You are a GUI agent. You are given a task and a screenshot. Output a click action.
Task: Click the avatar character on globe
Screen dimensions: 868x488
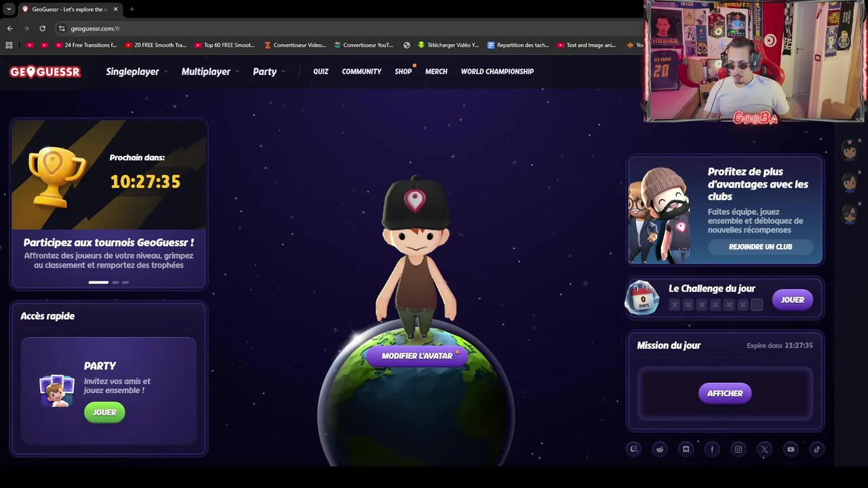tap(416, 258)
